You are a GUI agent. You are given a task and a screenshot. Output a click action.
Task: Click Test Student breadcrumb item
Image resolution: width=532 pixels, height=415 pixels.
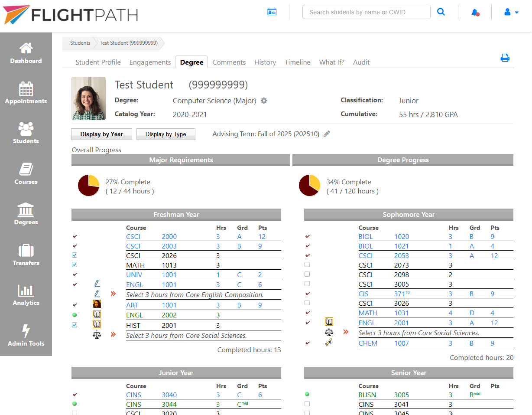click(129, 43)
